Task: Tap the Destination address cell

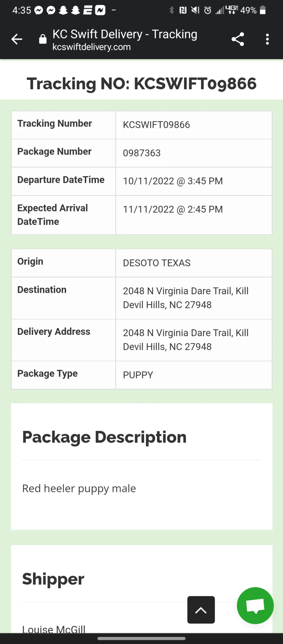Action: click(x=194, y=298)
